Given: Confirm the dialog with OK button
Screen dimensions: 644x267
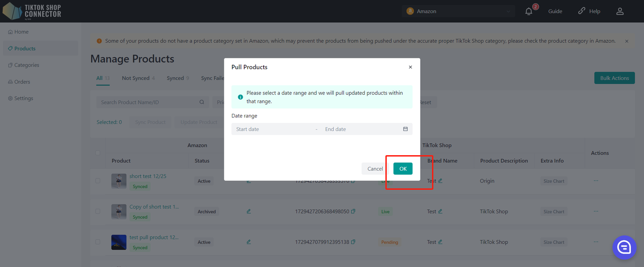Looking at the screenshot, I should point(403,169).
